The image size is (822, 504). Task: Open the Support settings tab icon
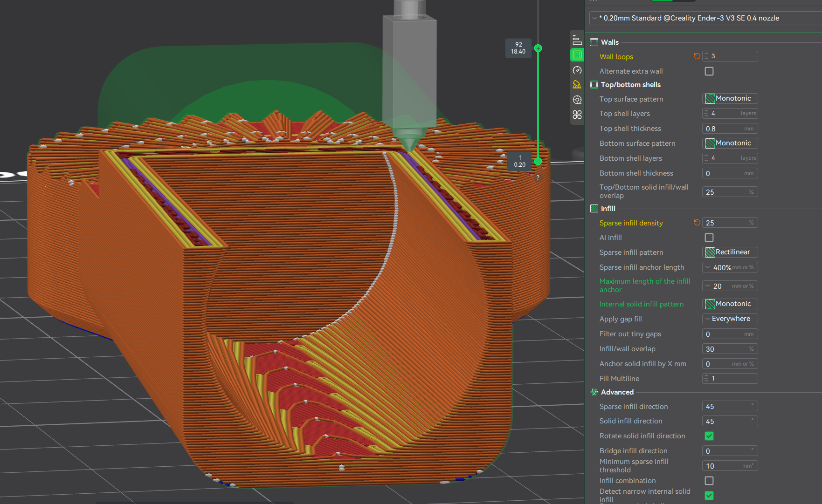coord(577,85)
